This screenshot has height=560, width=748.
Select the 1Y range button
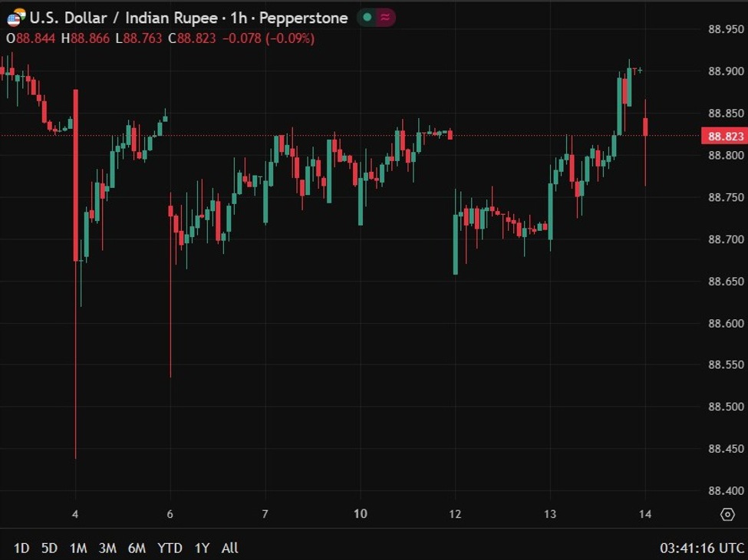[x=202, y=548]
